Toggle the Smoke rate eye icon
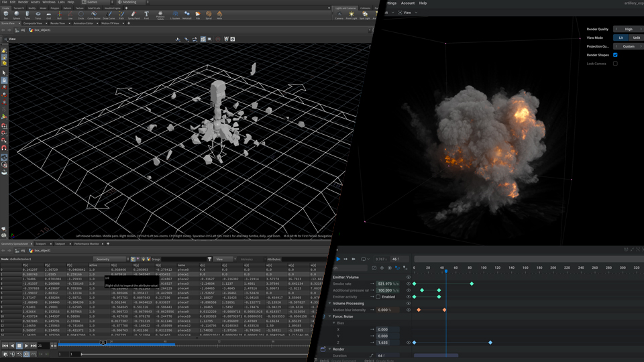 (x=408, y=284)
